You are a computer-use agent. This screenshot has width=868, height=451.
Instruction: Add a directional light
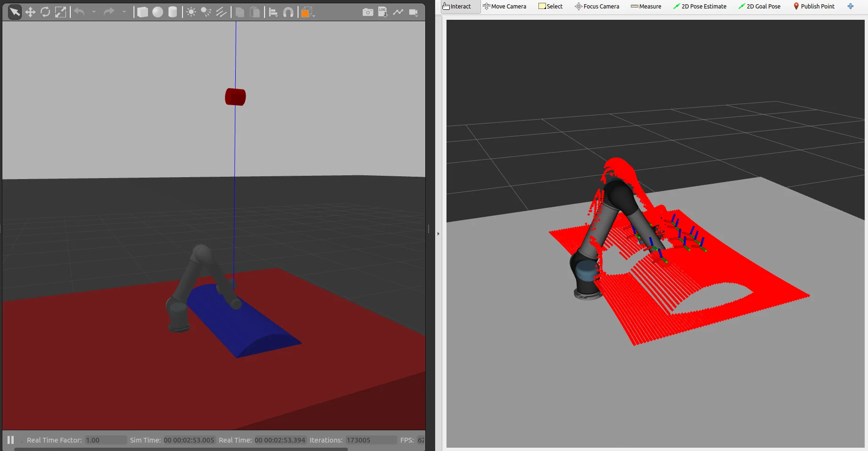pyautogui.click(x=222, y=12)
